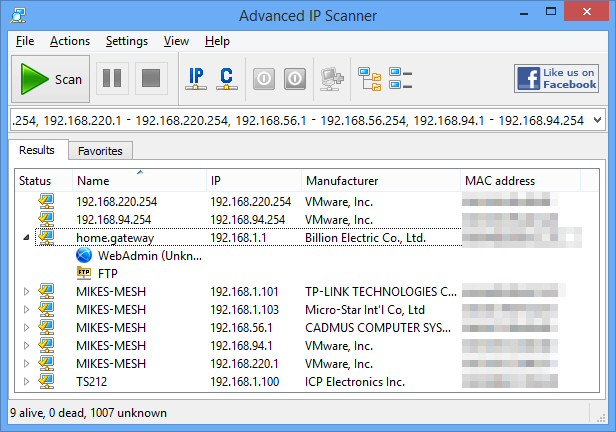Click the TP-LINK TECHNOLOGIES manufacturer cell
The width and height of the screenshot is (616, 432).
coord(381,291)
